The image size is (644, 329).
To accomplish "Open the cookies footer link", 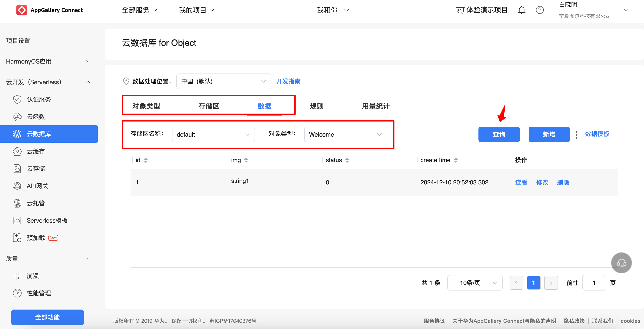I will (x=630, y=321).
